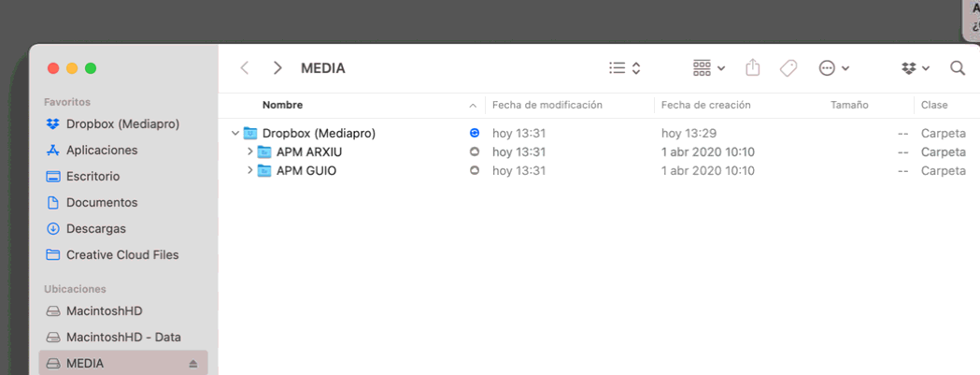Viewport: 980px width, 375px height.
Task: Click the Edit Tags icon
Action: coord(788,68)
